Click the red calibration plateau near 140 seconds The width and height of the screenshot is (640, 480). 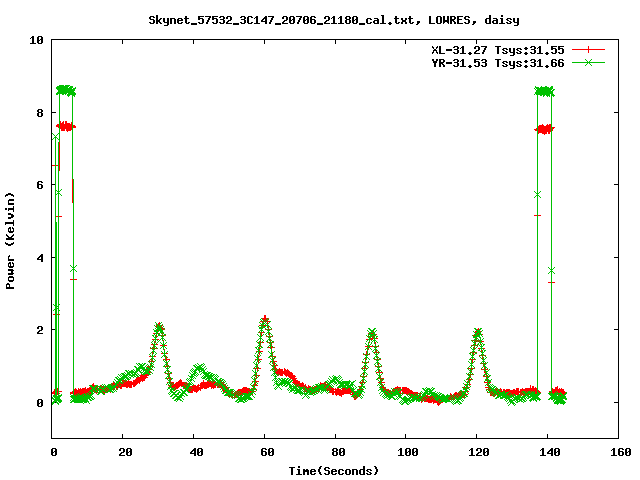(x=544, y=130)
